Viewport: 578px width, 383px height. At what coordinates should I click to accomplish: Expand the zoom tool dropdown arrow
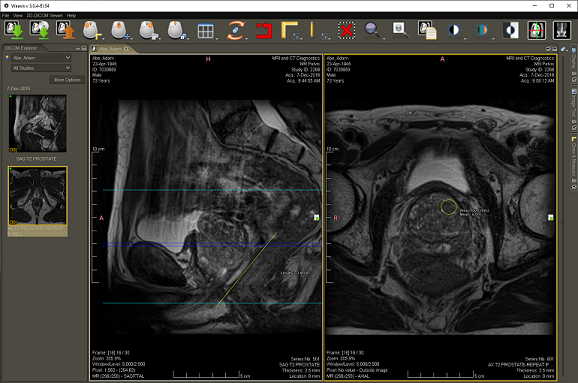tap(384, 38)
